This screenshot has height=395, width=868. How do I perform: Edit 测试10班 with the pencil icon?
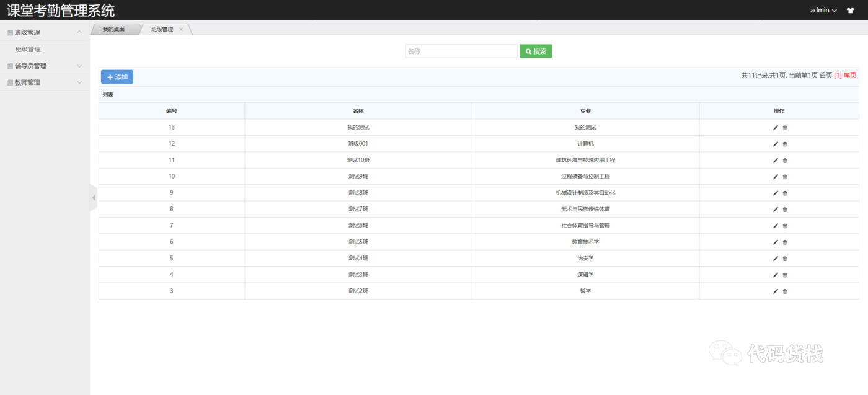pyautogui.click(x=775, y=160)
